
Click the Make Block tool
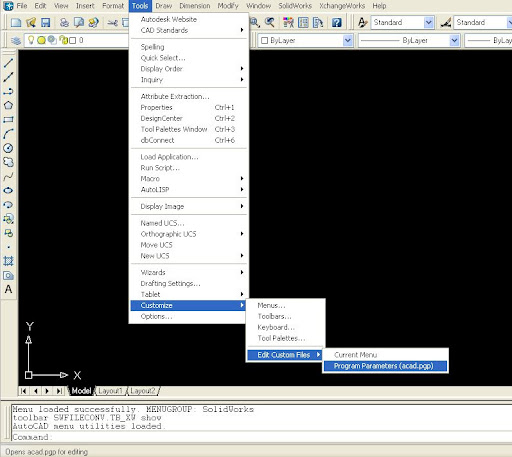point(8,233)
